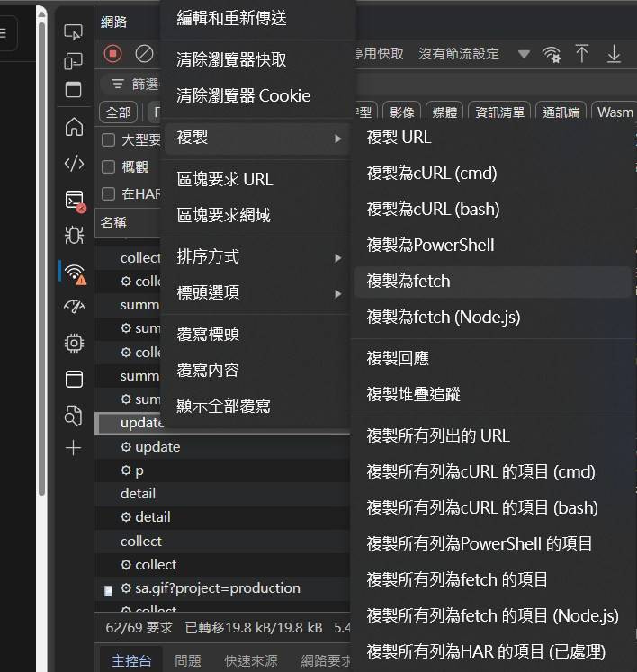Toggle the 概觀 checkbox
Image resolution: width=637 pixels, height=672 pixels.
click(108, 166)
